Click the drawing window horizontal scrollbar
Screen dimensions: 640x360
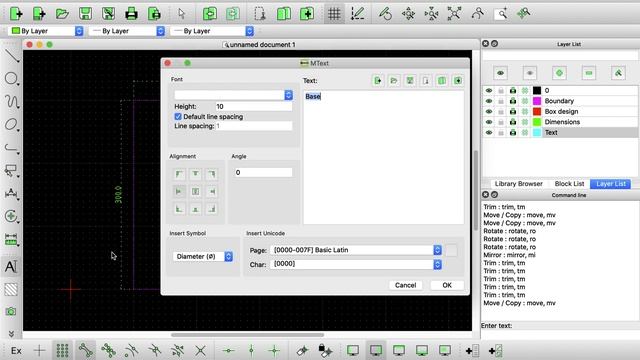[248, 335]
